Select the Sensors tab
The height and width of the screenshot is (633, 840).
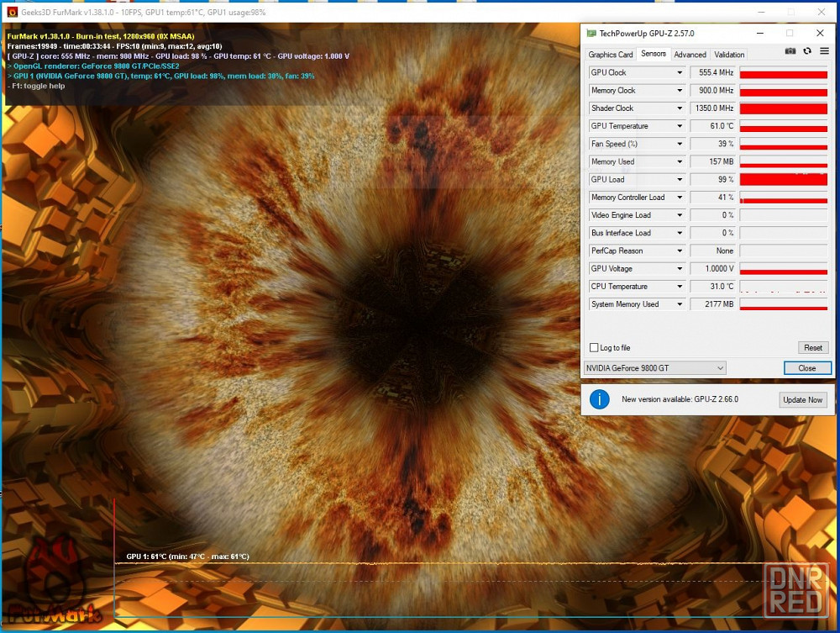coord(653,54)
